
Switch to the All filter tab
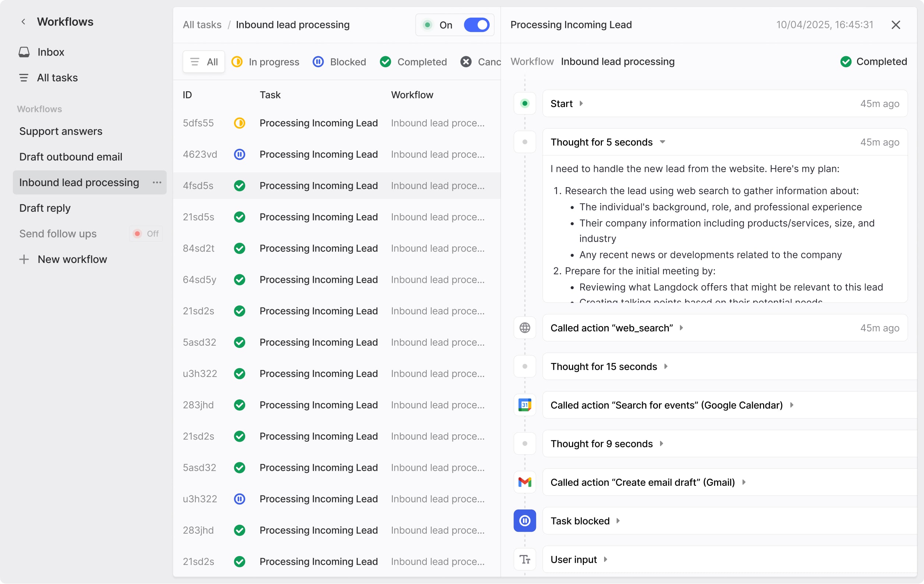click(x=203, y=61)
